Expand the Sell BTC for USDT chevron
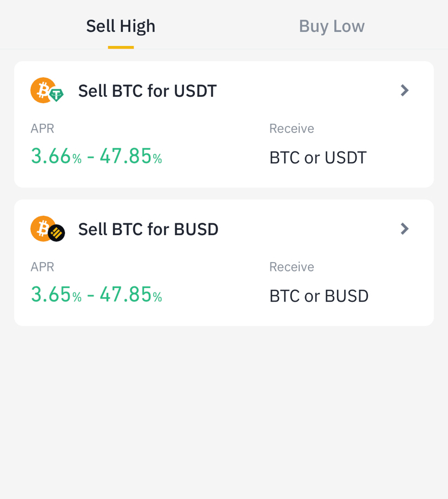This screenshot has width=448, height=499. [404, 90]
